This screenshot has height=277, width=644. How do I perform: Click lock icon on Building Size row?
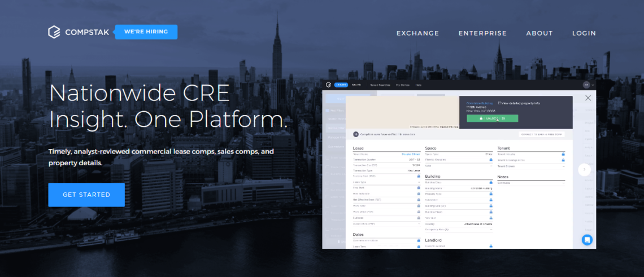[x=491, y=205]
